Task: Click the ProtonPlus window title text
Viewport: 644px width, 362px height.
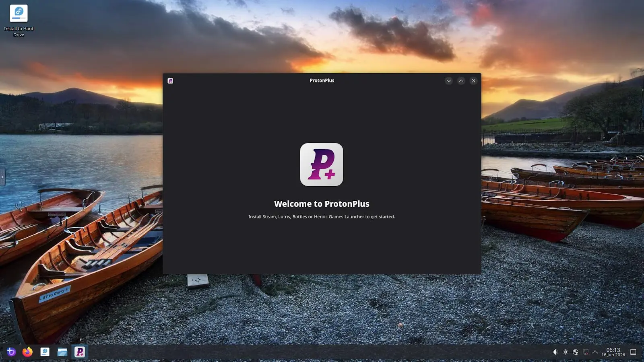Action: point(322,80)
